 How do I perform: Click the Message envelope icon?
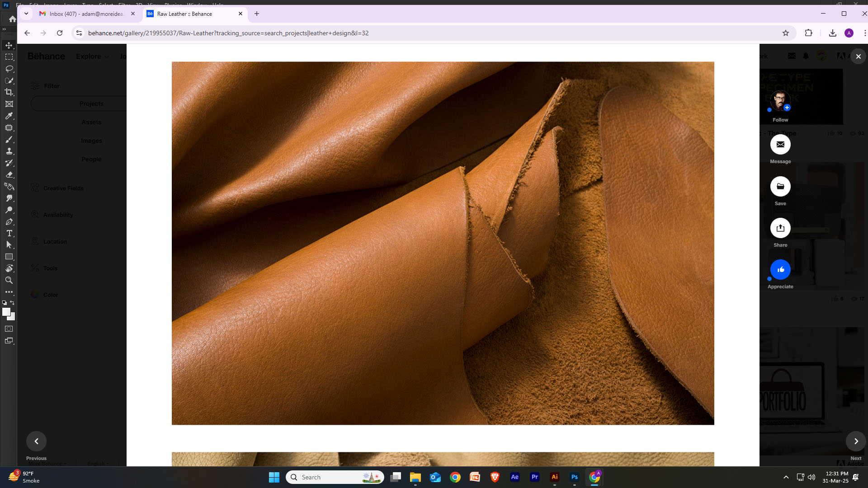click(x=780, y=145)
